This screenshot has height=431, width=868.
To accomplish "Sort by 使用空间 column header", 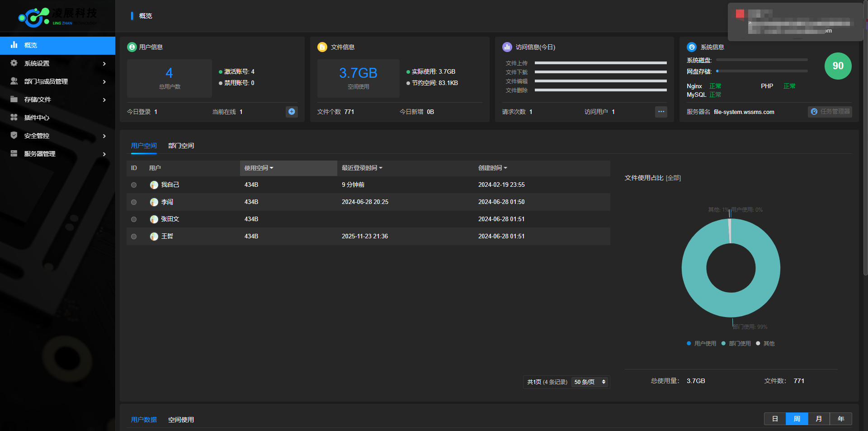I will tap(259, 168).
